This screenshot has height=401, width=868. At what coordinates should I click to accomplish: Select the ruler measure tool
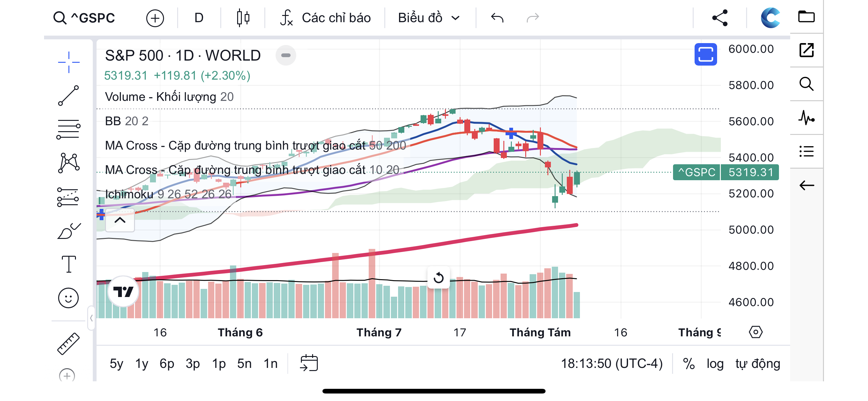(x=68, y=344)
